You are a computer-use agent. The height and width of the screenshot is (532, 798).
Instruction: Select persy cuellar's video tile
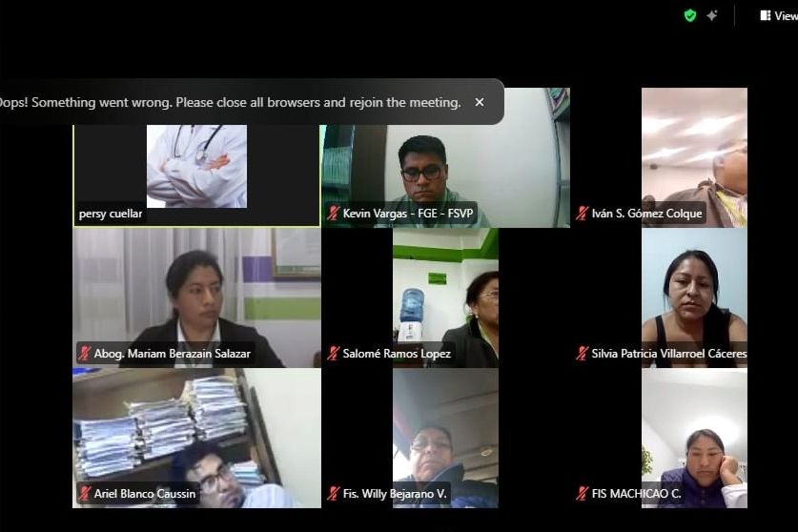tap(196, 175)
